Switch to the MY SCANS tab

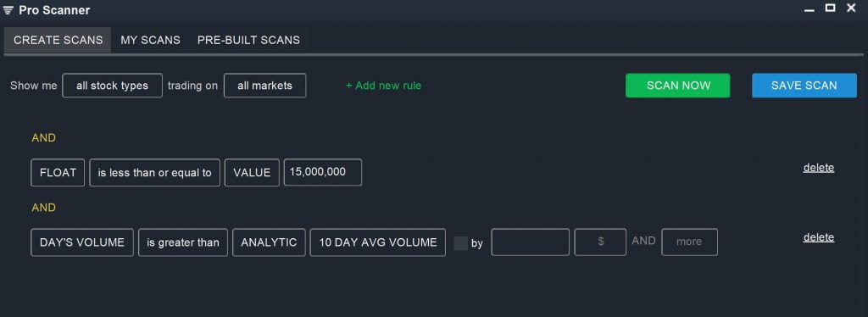(151, 41)
